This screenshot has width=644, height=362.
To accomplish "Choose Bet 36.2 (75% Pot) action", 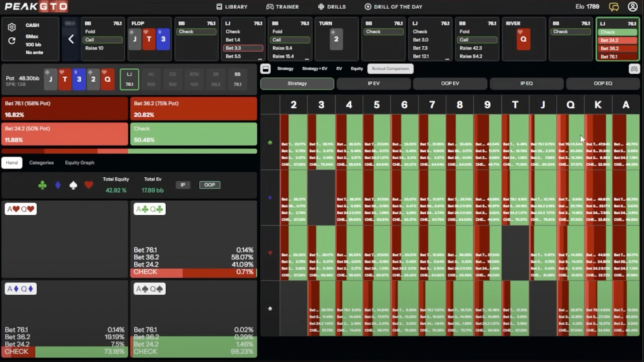I will click(193, 109).
